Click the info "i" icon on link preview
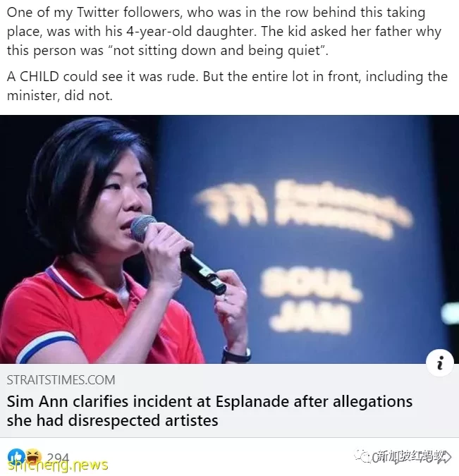Screen dimensions: 459x476 click(x=440, y=362)
